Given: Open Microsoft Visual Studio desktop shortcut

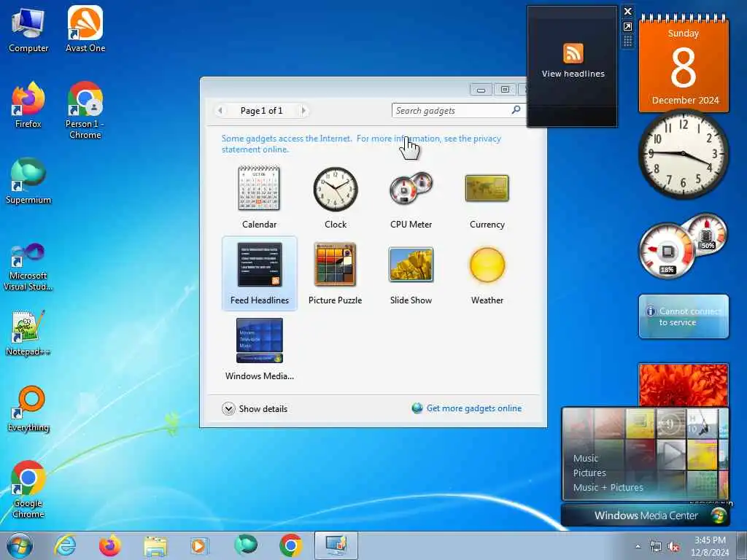Looking at the screenshot, I should click(x=28, y=268).
